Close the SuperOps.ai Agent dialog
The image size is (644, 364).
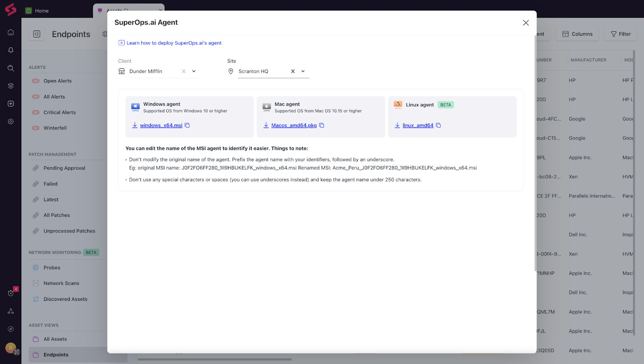[x=526, y=23]
